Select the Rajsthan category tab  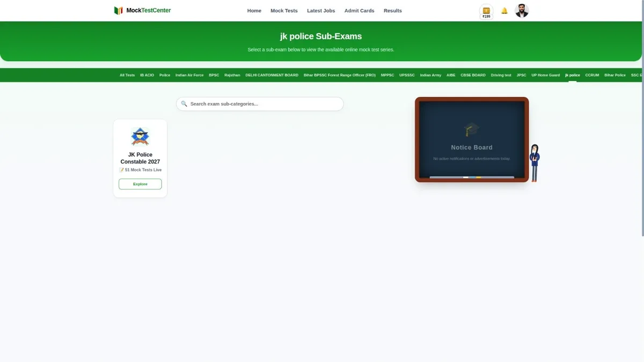232,75
